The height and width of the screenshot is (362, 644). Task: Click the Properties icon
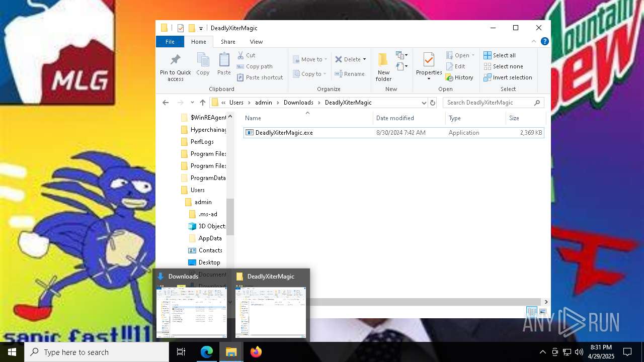click(x=429, y=60)
